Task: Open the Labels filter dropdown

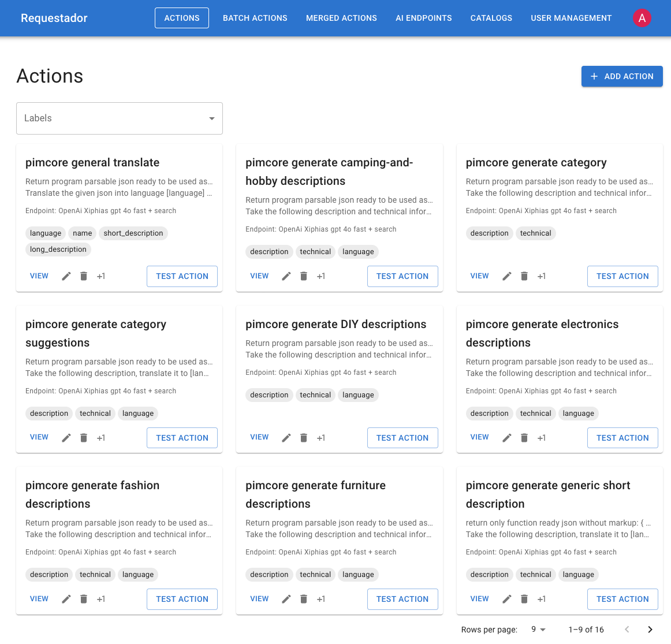Action: tap(120, 118)
